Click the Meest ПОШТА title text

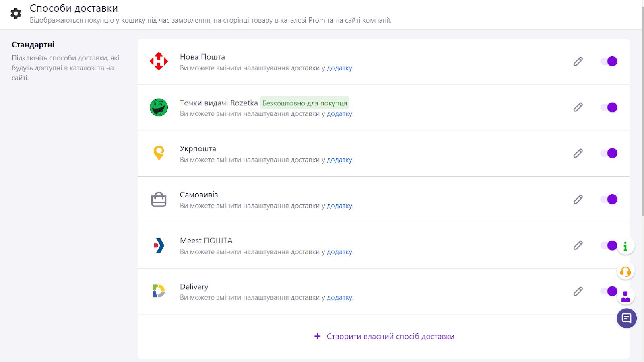pos(206,241)
